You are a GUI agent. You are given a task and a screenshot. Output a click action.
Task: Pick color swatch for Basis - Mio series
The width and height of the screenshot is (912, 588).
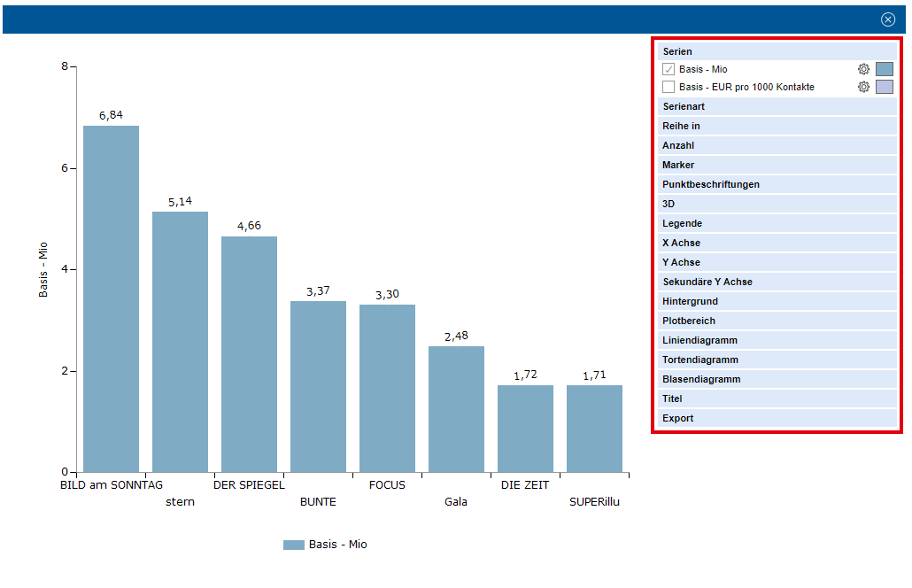884,69
